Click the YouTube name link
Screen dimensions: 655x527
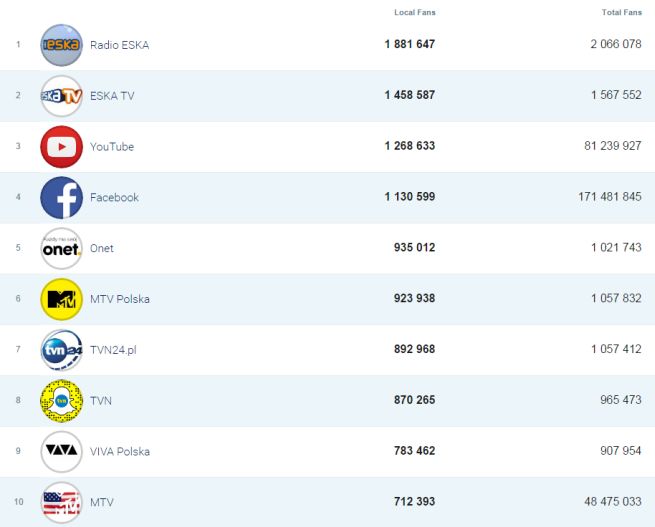click(112, 147)
